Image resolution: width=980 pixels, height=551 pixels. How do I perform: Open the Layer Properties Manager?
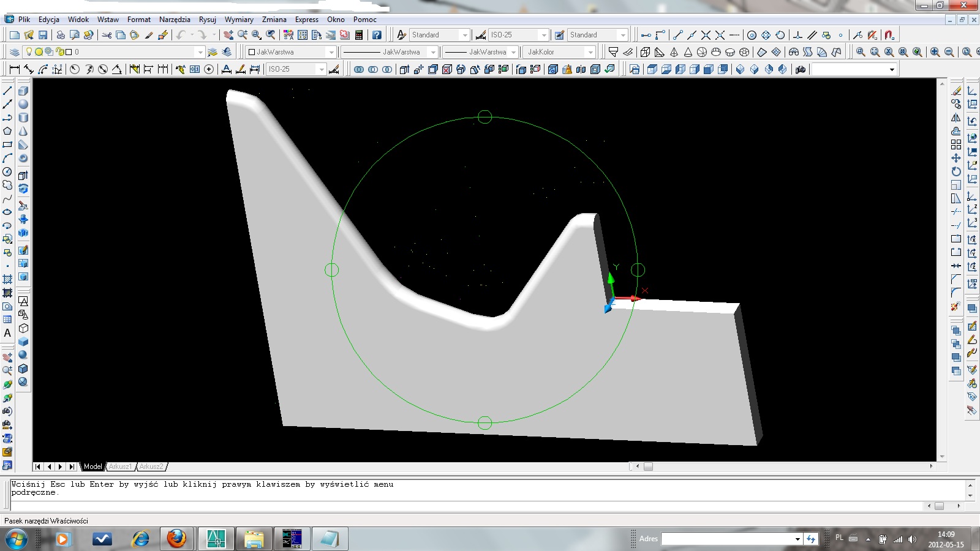15,52
